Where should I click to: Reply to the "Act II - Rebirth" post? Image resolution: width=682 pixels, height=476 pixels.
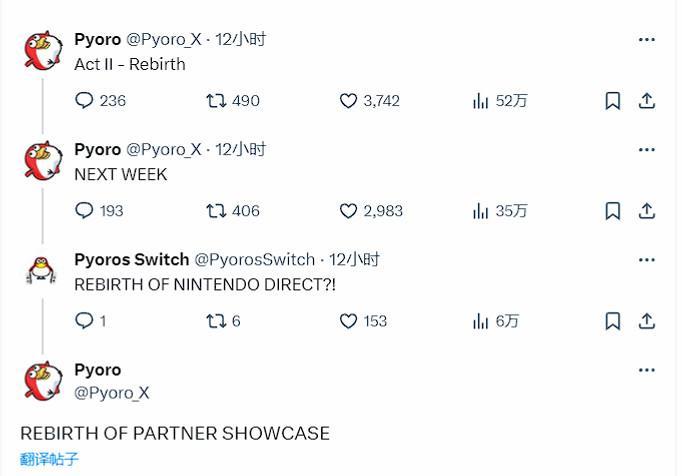click(x=84, y=101)
